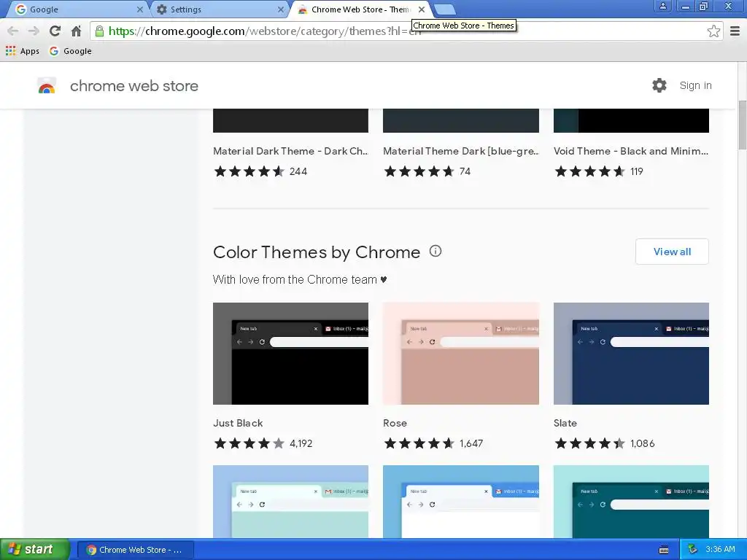Select the Chrome Web Store - Themes tab

pos(360,9)
